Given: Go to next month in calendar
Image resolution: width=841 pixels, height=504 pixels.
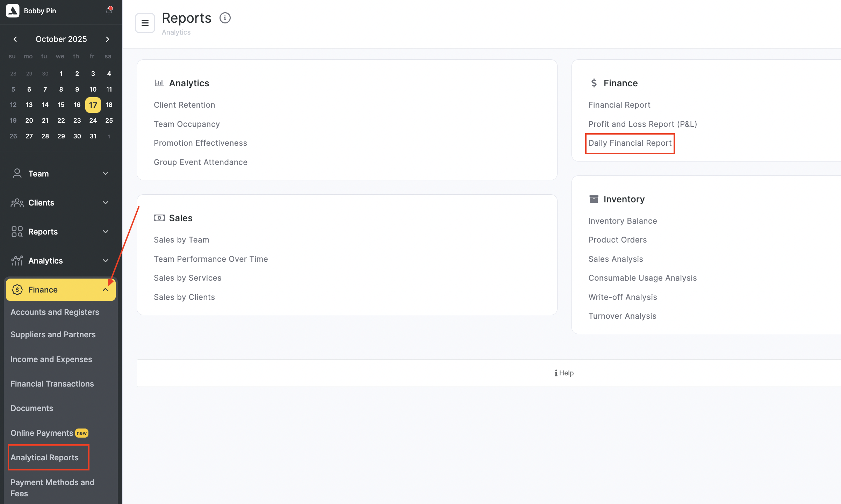Looking at the screenshot, I should [107, 39].
